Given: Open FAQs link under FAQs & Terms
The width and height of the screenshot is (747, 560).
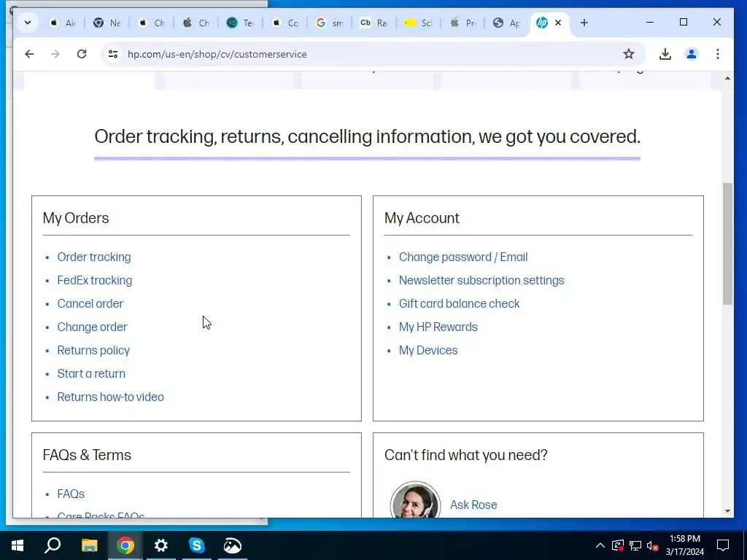Looking at the screenshot, I should click(x=71, y=494).
